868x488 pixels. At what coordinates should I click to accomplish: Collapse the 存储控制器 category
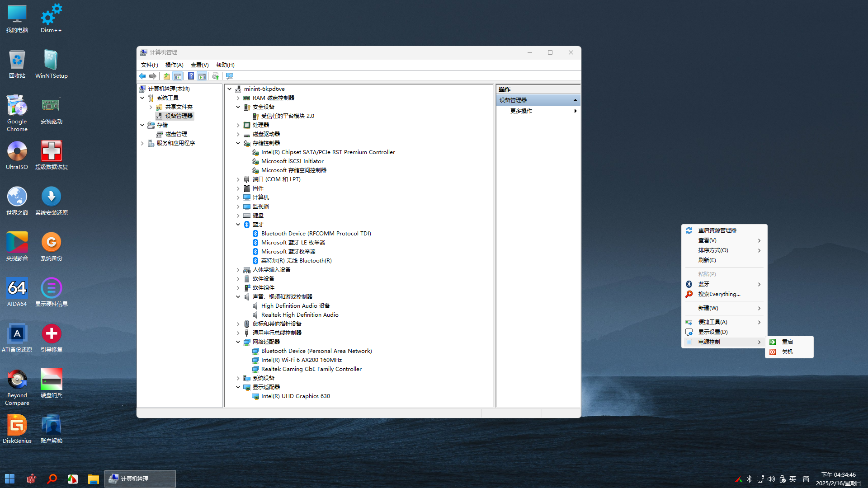tap(238, 143)
